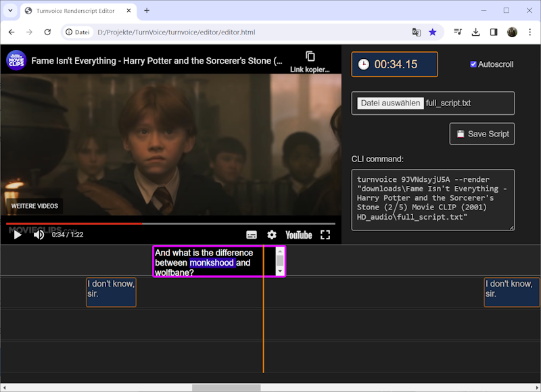Open the video on YouTube via the logo

(x=299, y=235)
